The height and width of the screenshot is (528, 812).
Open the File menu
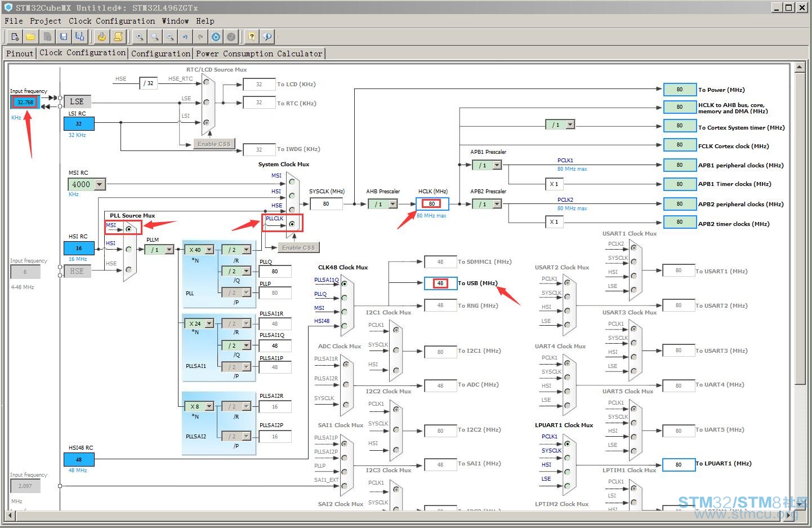[x=14, y=21]
